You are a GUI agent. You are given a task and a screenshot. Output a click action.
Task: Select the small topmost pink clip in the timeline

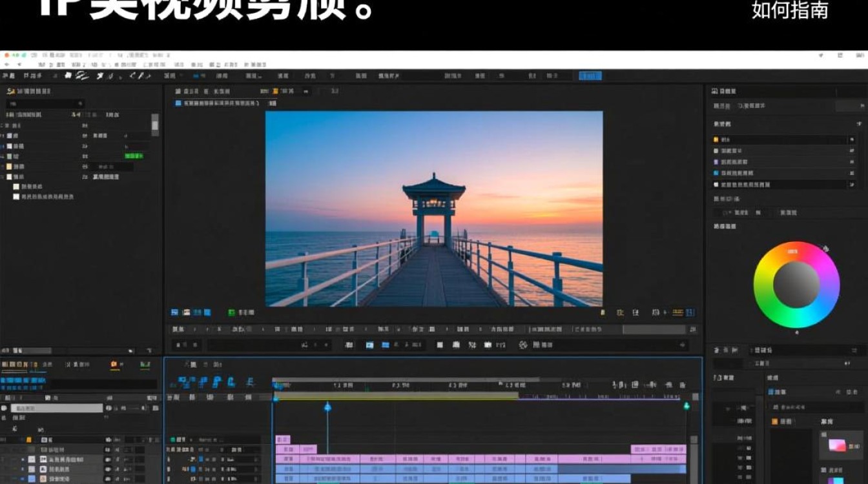coord(283,439)
